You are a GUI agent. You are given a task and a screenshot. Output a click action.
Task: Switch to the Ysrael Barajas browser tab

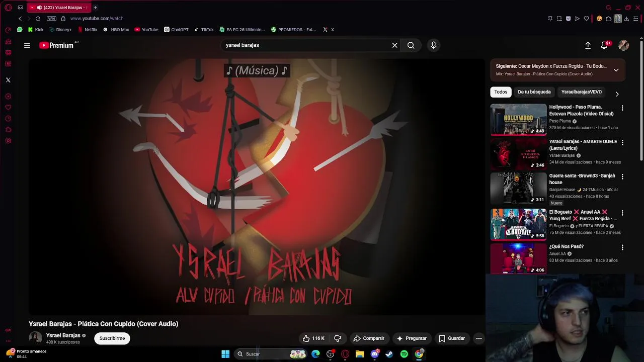click(59, 8)
